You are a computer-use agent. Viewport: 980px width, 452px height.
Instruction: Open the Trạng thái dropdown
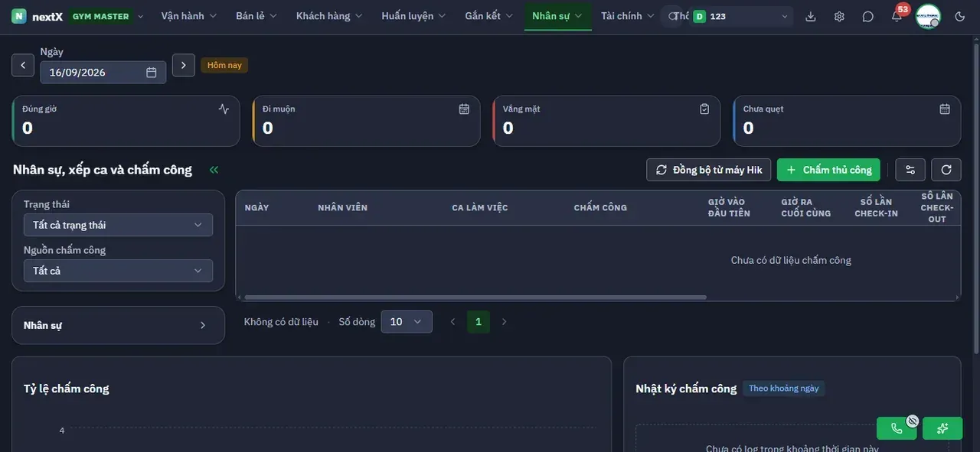[x=118, y=225]
